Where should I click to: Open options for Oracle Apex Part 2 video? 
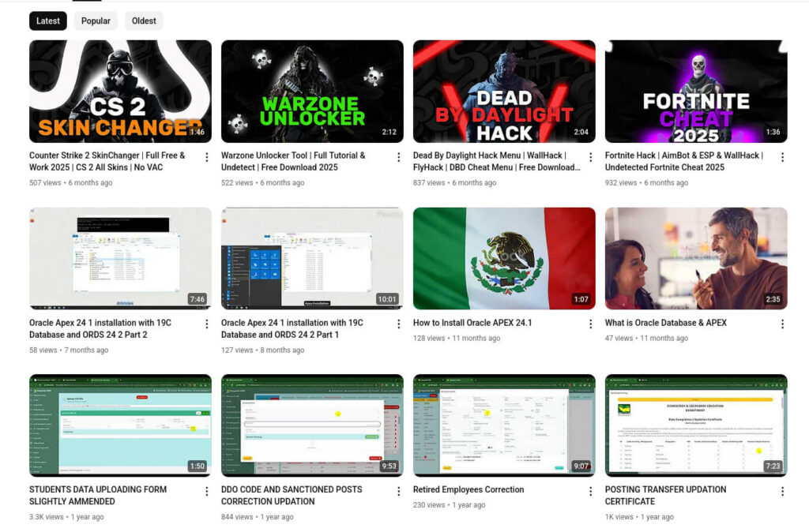pos(205,324)
